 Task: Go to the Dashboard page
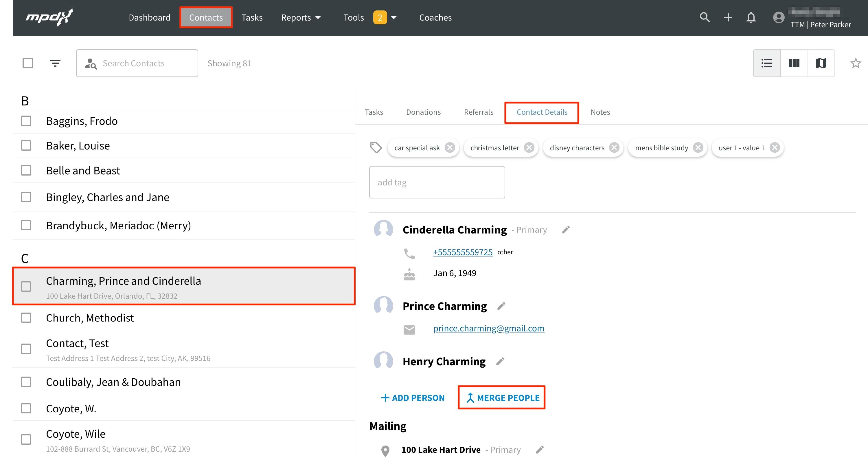(149, 18)
